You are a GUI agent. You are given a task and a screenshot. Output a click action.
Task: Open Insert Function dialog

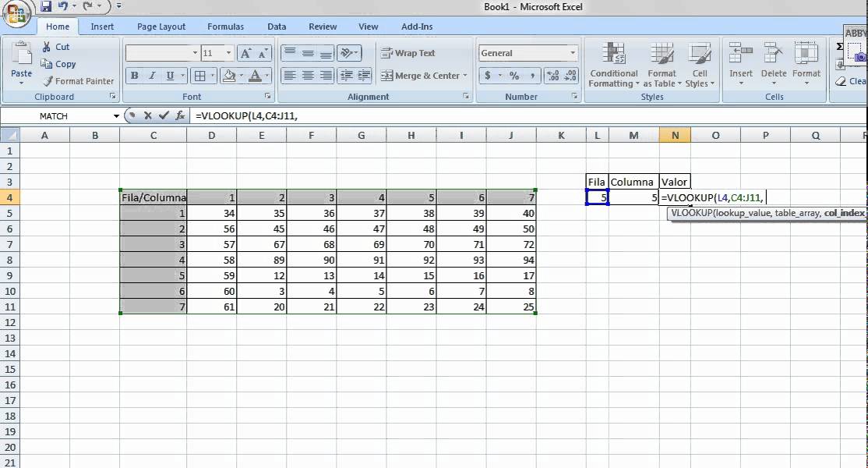coord(180,115)
